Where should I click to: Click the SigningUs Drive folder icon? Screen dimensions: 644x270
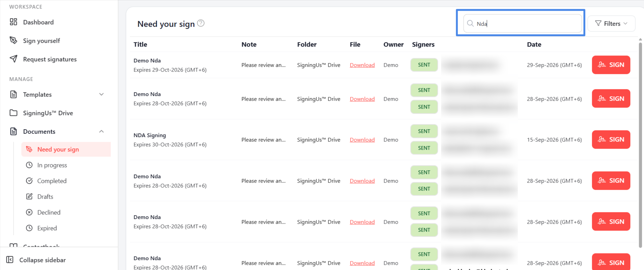(13, 113)
